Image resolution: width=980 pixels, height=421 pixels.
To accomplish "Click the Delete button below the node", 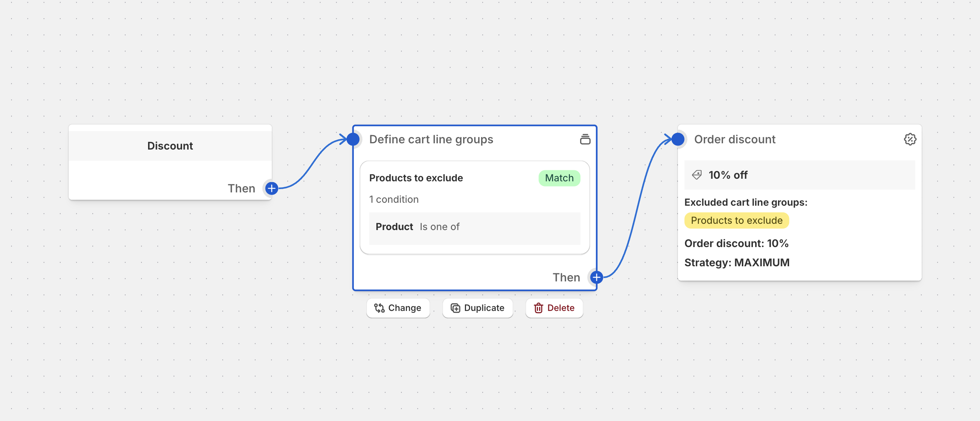I will (x=554, y=308).
